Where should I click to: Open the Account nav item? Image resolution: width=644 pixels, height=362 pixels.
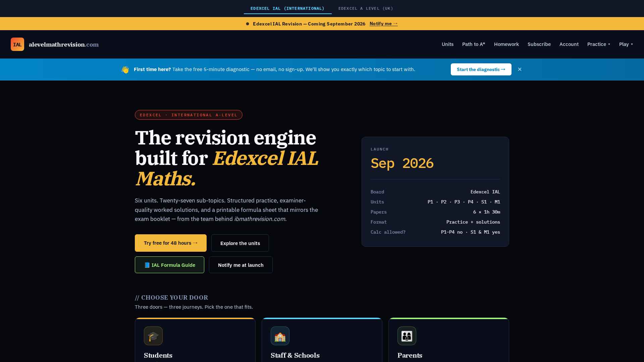pyautogui.click(x=569, y=44)
